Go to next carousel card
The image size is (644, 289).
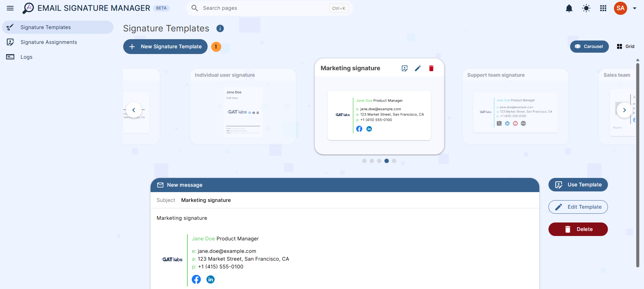point(624,110)
